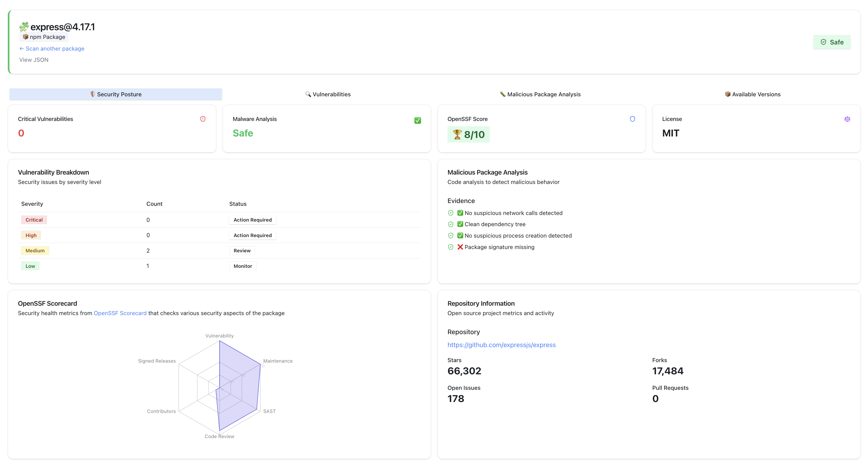
Task: Click the blue shield icon on OpenSSF Score card
Action: 632,119
